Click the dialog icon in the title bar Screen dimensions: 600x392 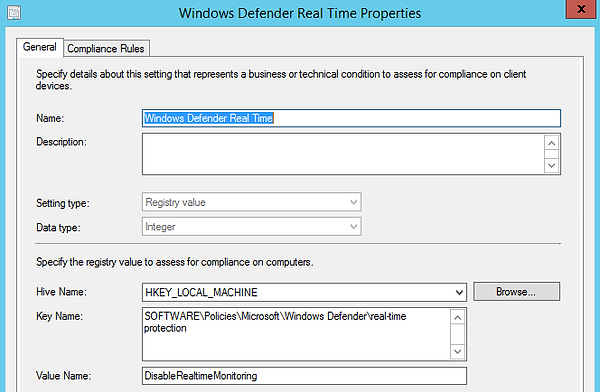click(x=14, y=13)
